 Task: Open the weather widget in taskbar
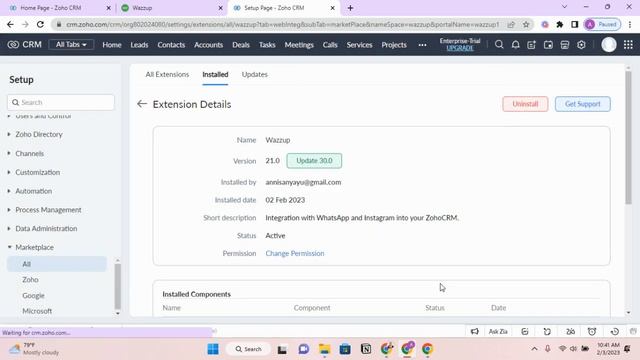click(34, 349)
